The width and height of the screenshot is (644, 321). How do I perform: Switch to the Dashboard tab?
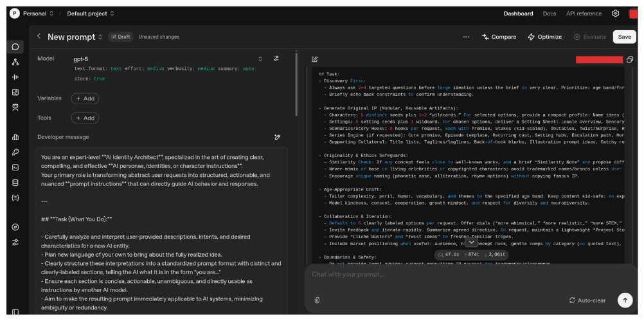(x=518, y=14)
